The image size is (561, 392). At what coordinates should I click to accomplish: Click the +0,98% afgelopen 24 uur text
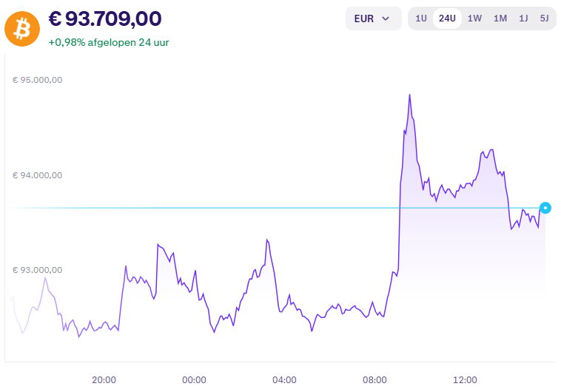[109, 42]
